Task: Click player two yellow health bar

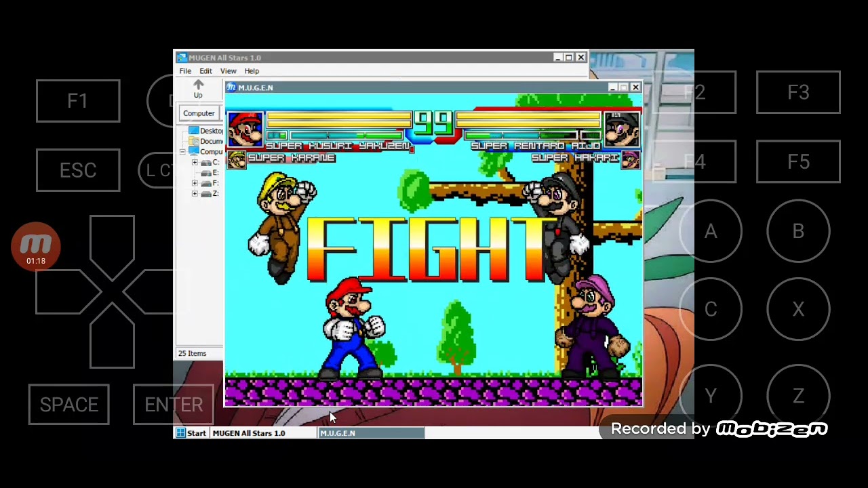Action: (528, 121)
